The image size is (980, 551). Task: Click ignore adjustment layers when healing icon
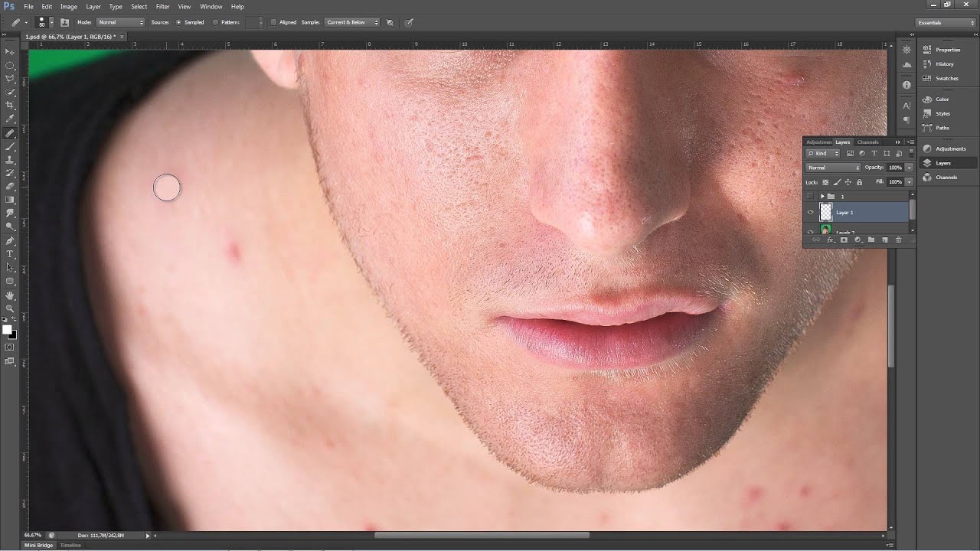[x=390, y=22]
